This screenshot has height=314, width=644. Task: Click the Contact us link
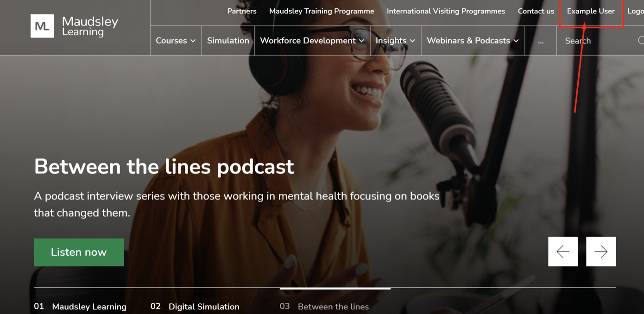click(x=536, y=11)
